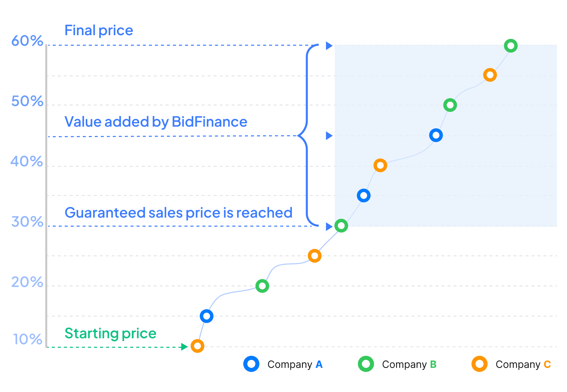Select the orange Company C marker at 55%

(490, 75)
